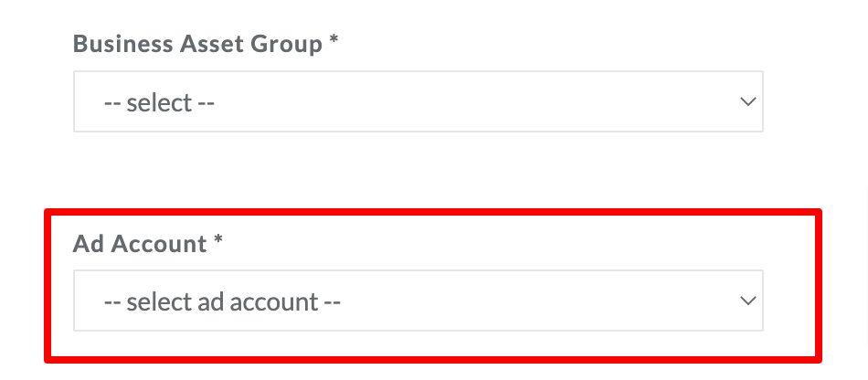Open the Ad Account dropdown
The image size is (868, 380).
418,301
